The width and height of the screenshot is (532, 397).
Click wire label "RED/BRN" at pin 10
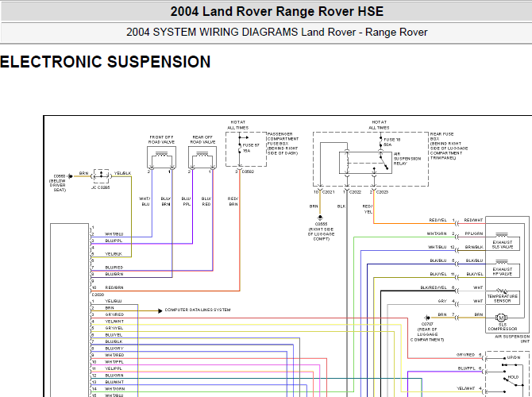[x=114, y=287]
